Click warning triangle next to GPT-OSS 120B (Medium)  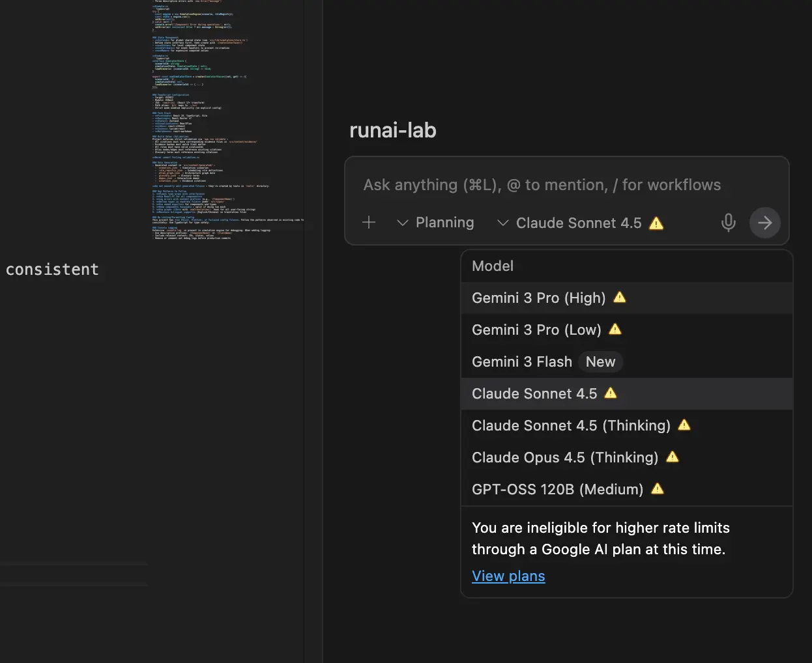658,489
